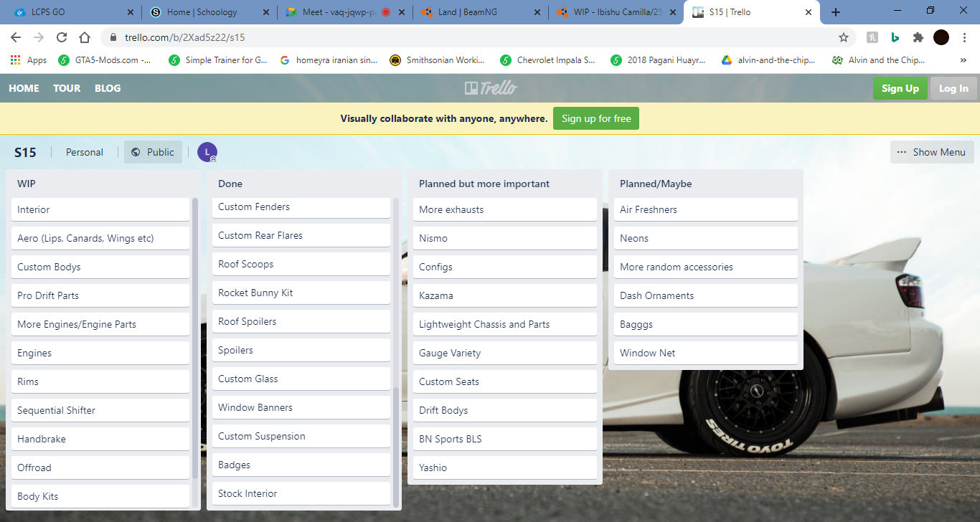Open the GTA5-Mods.com bookmark
The image size is (980, 522).
click(105, 60)
